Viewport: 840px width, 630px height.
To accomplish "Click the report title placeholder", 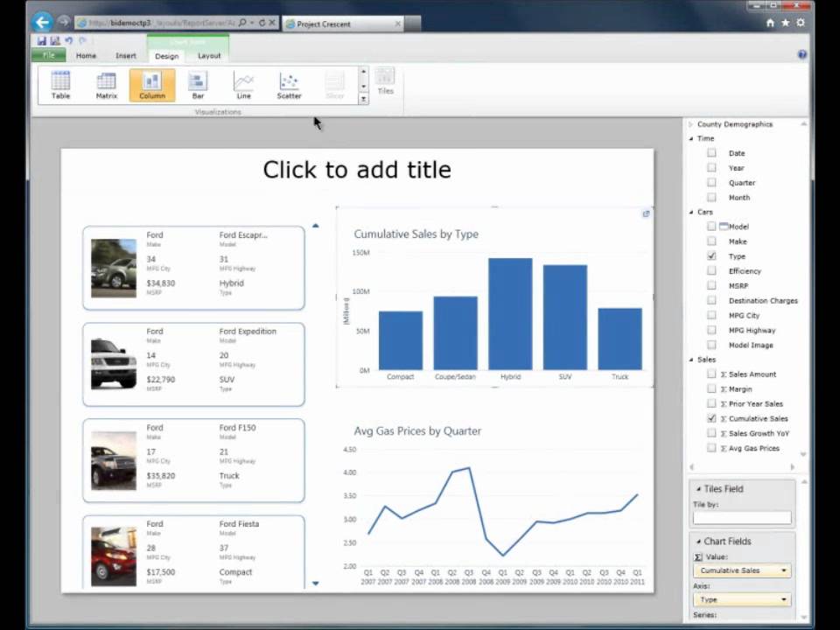I will coord(357,170).
